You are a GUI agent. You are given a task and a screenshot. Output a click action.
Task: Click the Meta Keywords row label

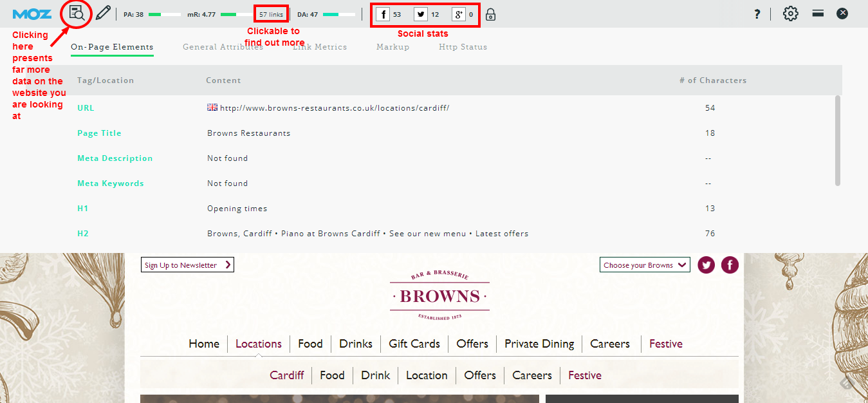111,183
